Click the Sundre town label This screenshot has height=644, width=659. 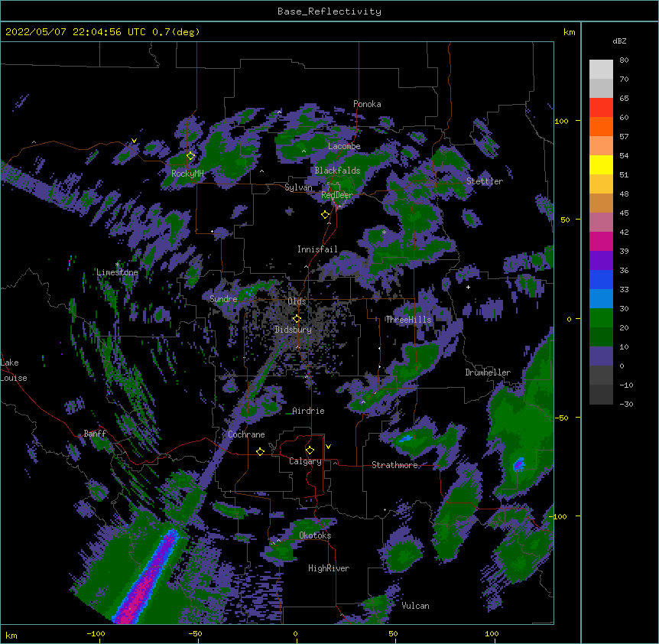223,299
